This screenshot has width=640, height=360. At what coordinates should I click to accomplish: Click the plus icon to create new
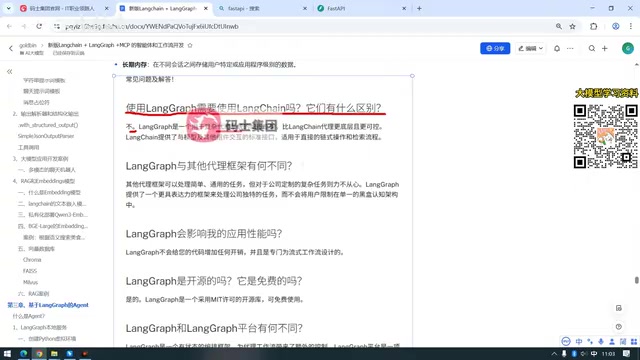(604, 48)
